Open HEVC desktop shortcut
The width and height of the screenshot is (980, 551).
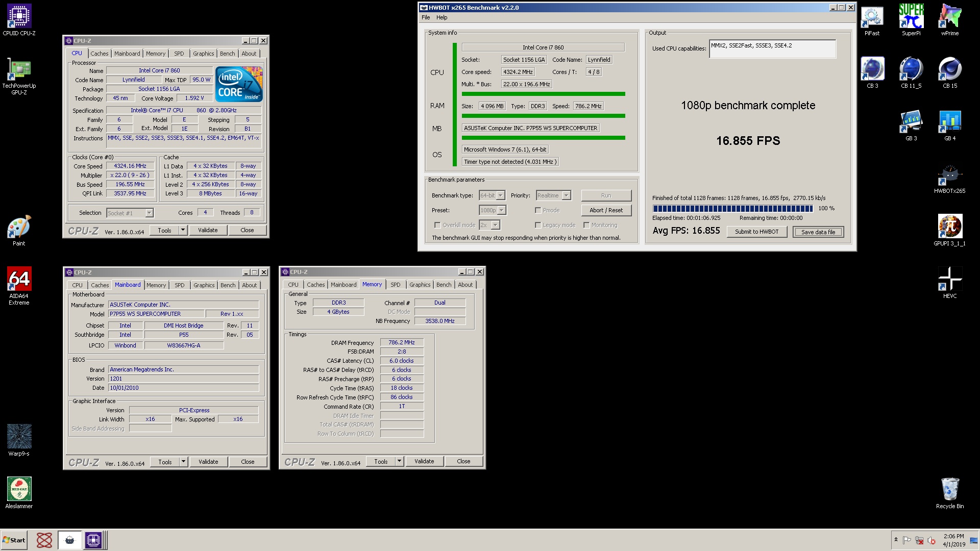point(950,283)
